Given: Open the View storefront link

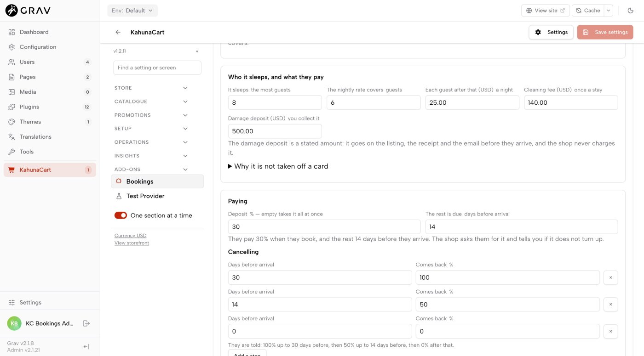Looking at the screenshot, I should [132, 243].
